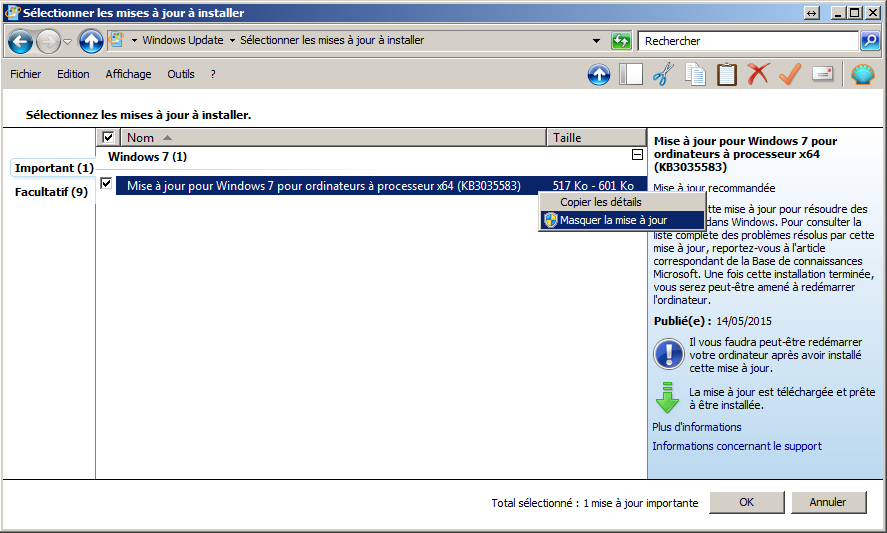Click the Windows Update icon in address bar
Screen dimensions: 887x533
[117, 40]
